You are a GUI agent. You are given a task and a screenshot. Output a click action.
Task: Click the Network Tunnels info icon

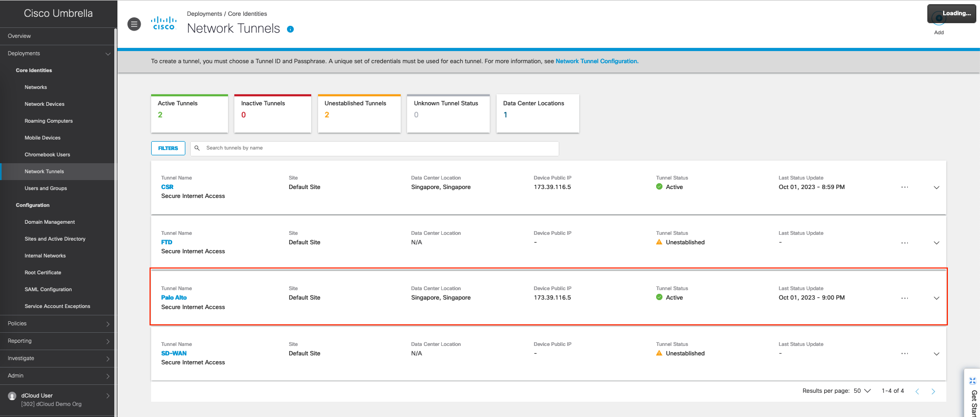290,29
